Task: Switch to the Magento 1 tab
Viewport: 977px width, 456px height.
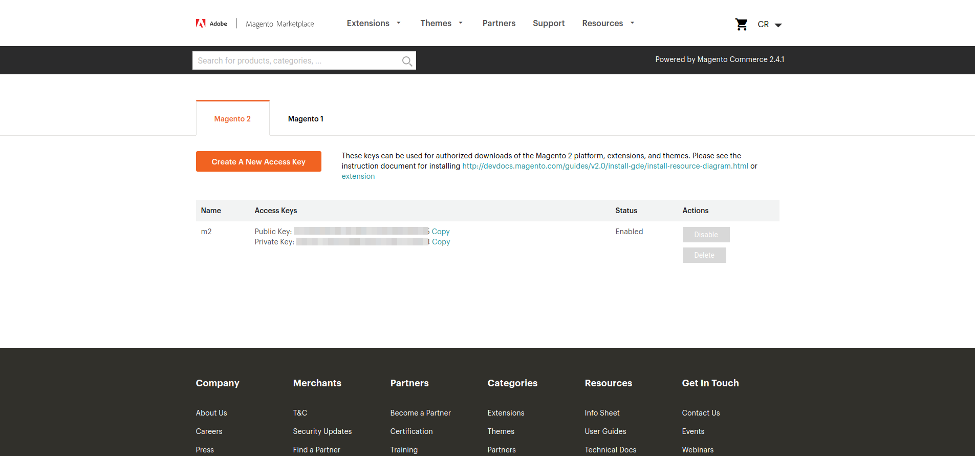Action: pyautogui.click(x=306, y=119)
